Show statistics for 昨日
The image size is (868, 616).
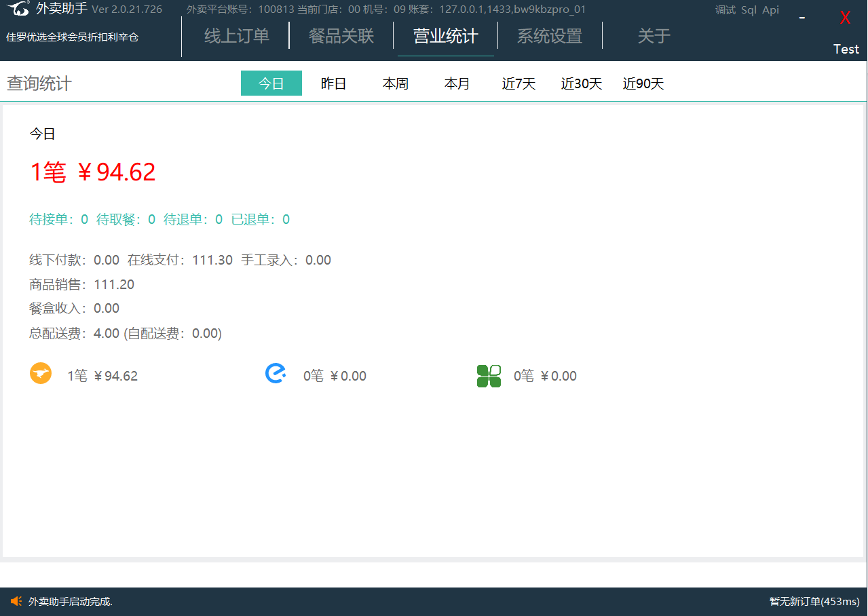pos(333,83)
